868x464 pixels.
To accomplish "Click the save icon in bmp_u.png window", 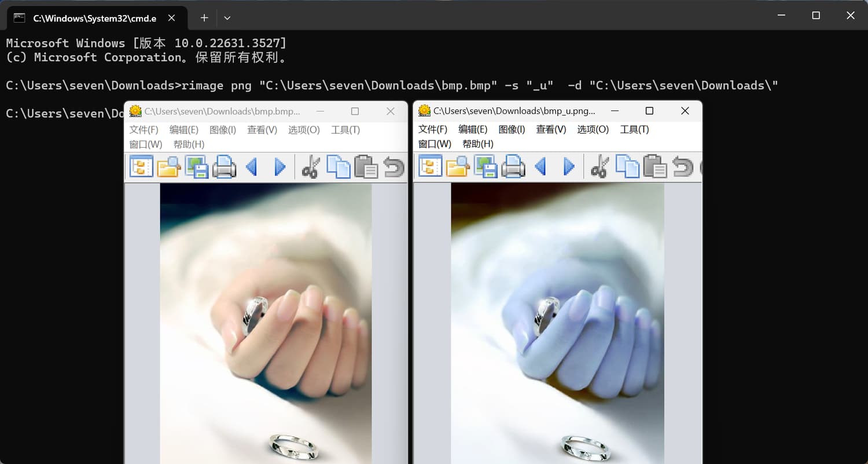I will (486, 167).
